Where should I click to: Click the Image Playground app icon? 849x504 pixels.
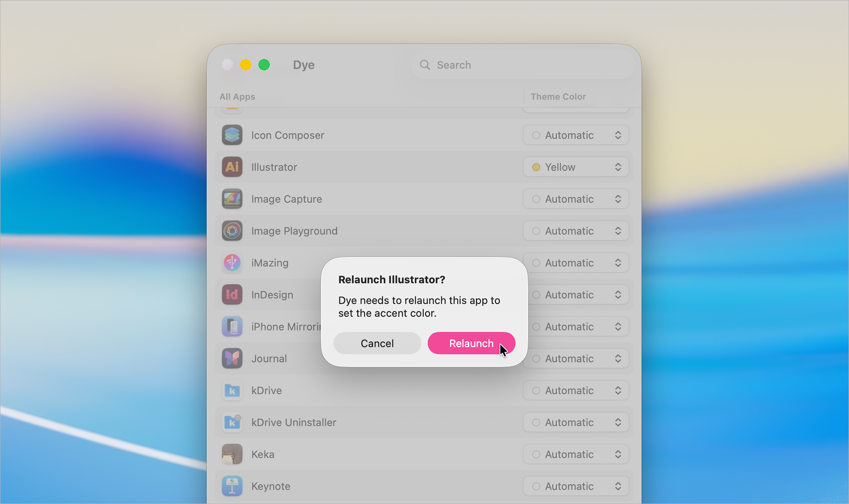pyautogui.click(x=232, y=230)
